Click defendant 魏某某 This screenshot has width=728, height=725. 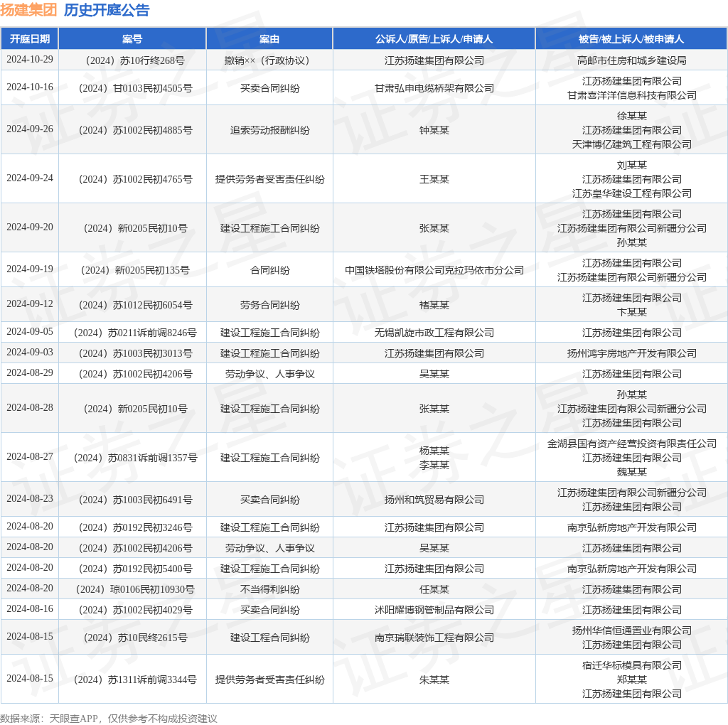[631, 472]
